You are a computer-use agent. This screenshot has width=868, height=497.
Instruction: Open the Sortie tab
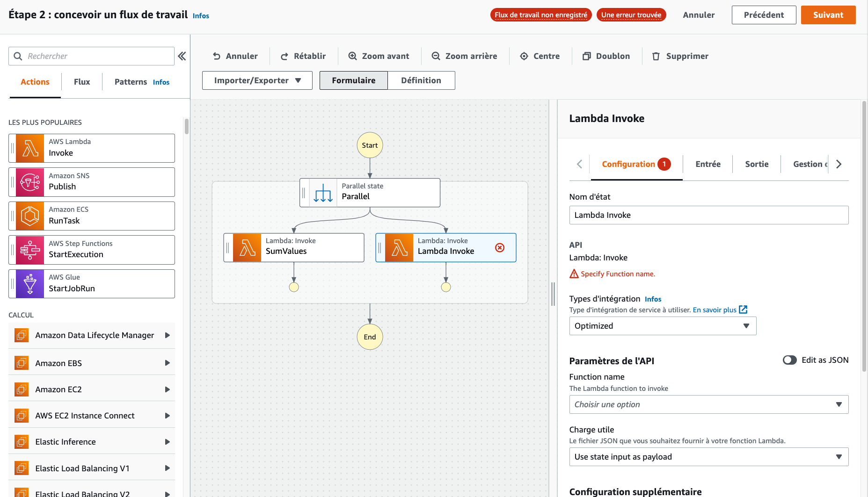757,164
